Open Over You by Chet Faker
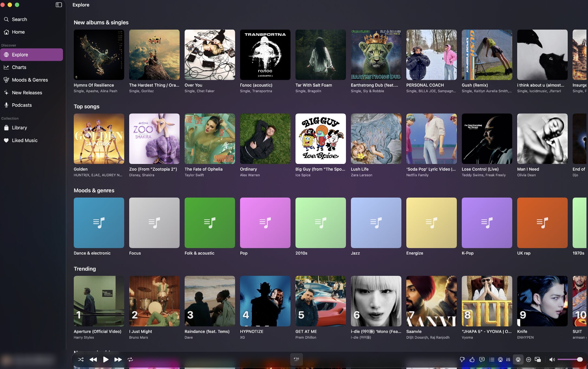The width and height of the screenshot is (588, 369). tap(210, 55)
